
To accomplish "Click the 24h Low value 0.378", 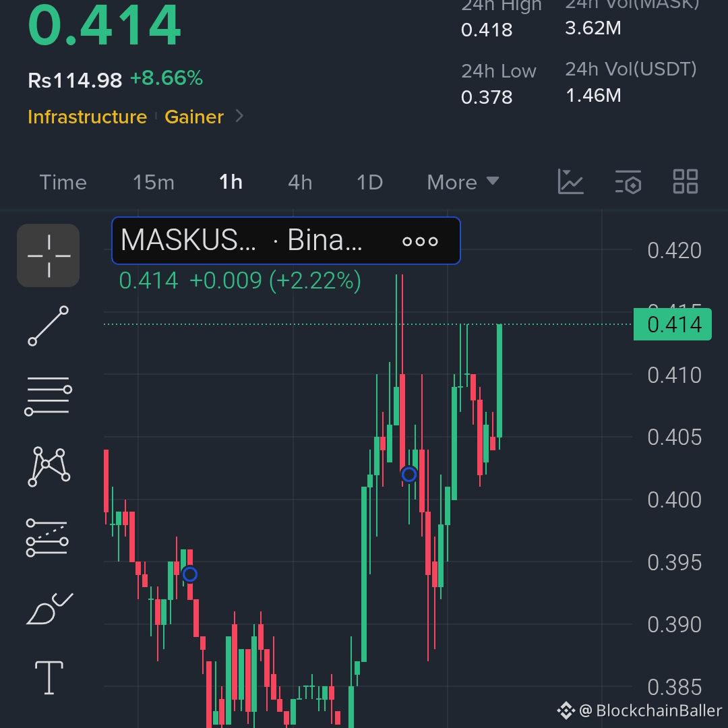I will [487, 97].
